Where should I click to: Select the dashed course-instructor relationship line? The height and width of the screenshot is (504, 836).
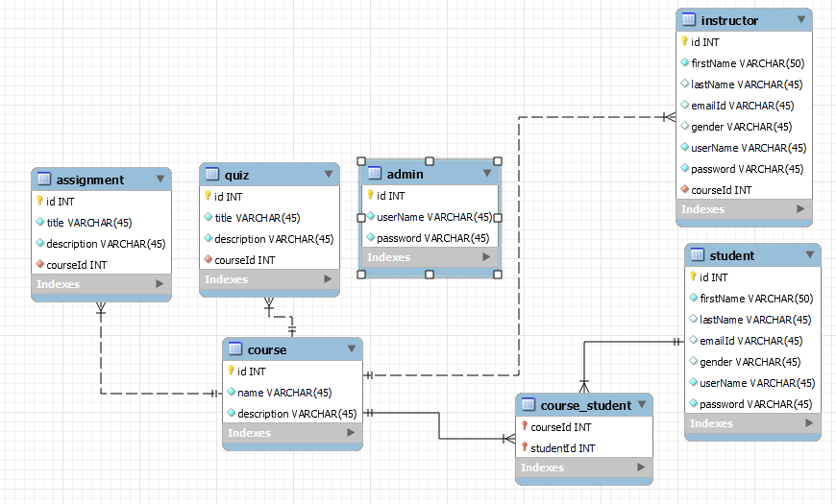[519, 245]
